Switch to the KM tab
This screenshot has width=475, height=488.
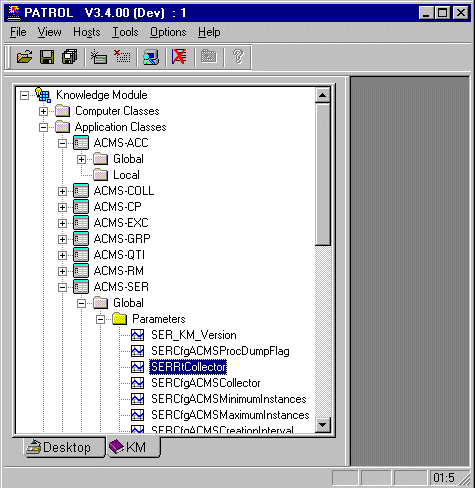tap(133, 447)
